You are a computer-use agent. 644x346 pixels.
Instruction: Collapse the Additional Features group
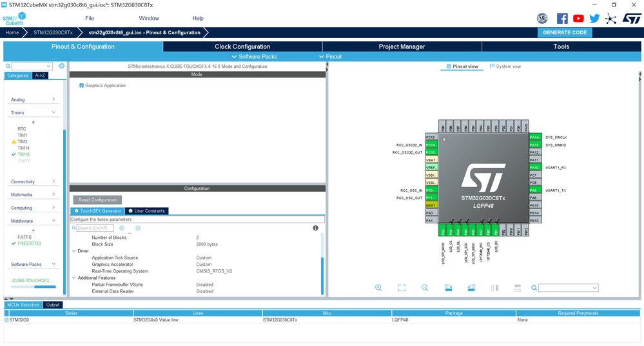tap(74, 278)
